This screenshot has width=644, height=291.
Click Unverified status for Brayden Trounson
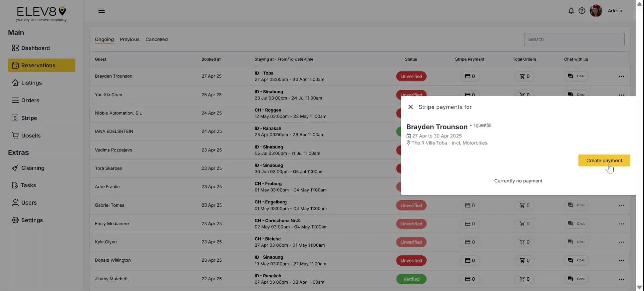click(x=411, y=76)
